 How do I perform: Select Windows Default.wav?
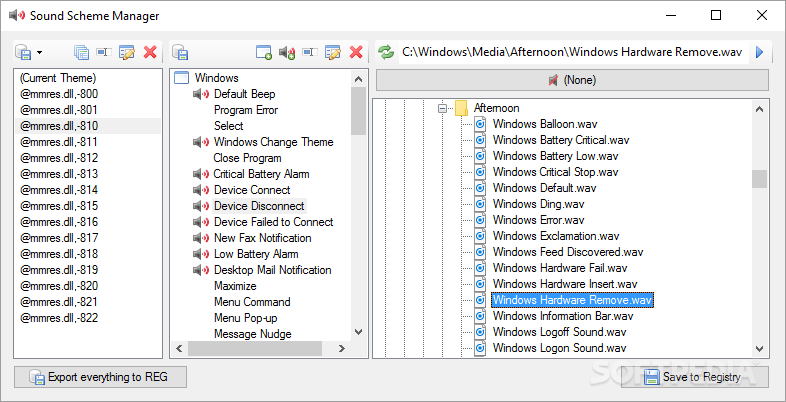click(544, 188)
